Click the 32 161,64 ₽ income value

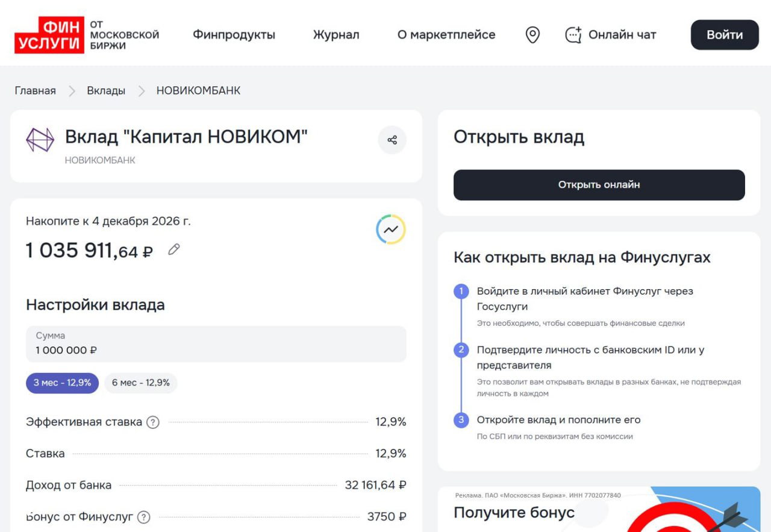point(376,485)
